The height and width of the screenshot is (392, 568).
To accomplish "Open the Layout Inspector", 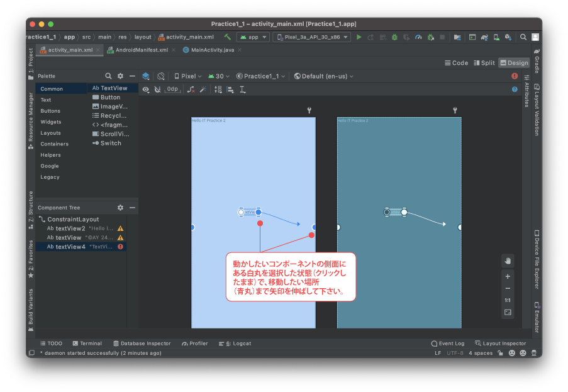I will point(500,344).
